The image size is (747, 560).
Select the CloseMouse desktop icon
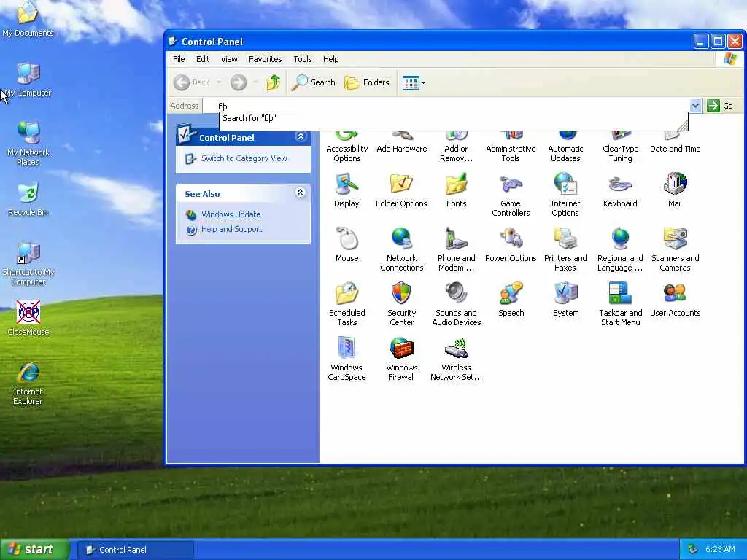click(x=28, y=318)
